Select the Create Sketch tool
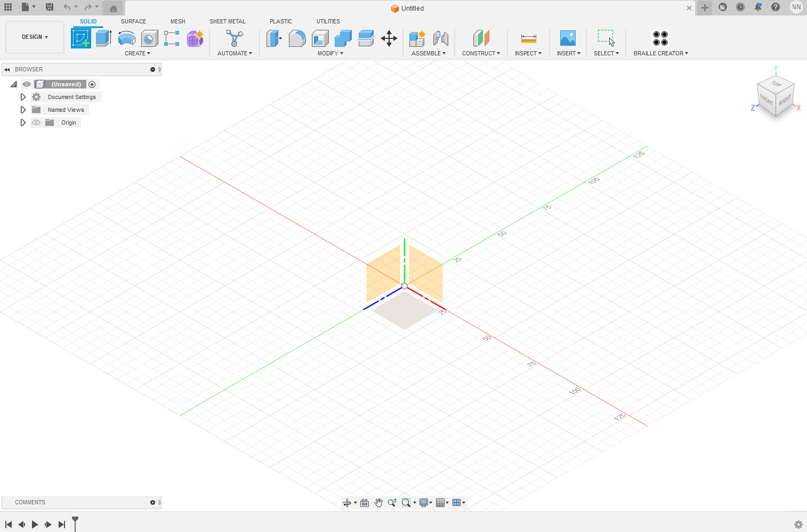Screen dimensions: 807x532 coord(81,38)
